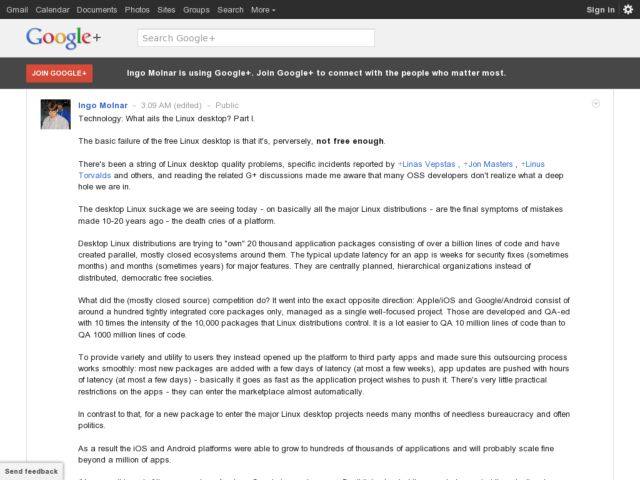The height and width of the screenshot is (480, 640).
Task: Click the +Linas Vepstas mention link
Action: 427,163
